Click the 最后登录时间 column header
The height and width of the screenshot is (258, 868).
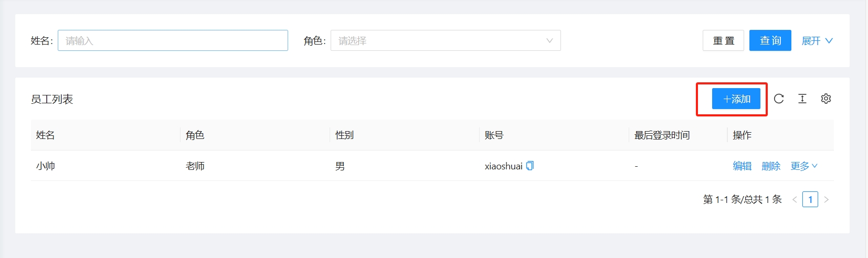pos(662,135)
